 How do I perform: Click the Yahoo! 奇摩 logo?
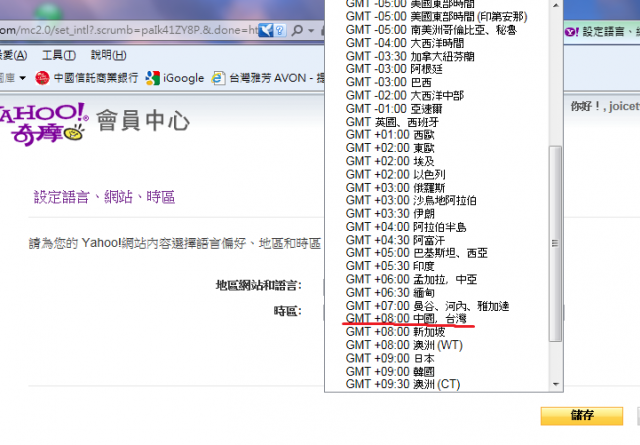point(44,123)
